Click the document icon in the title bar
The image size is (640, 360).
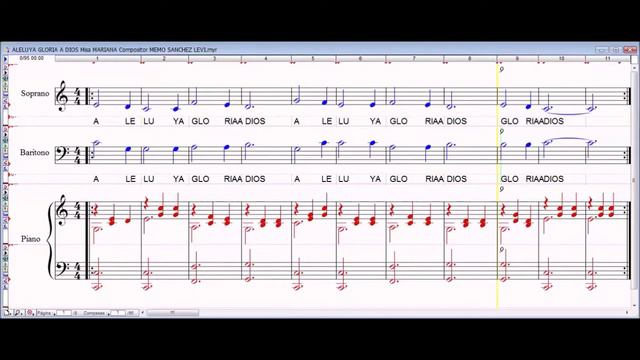(7, 49)
